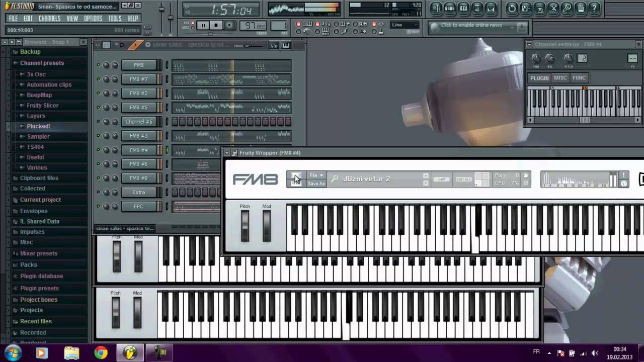Stop playback with the stop button
The image size is (644, 362).
tap(216, 25)
